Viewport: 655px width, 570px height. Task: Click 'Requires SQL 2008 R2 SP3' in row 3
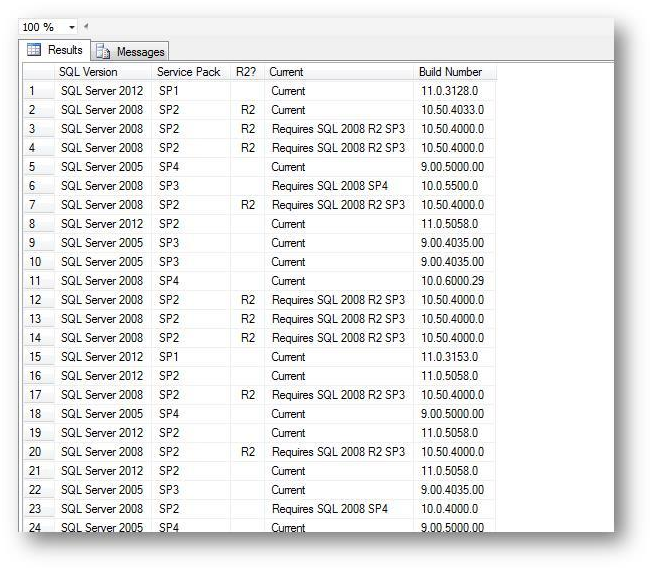[338, 129]
